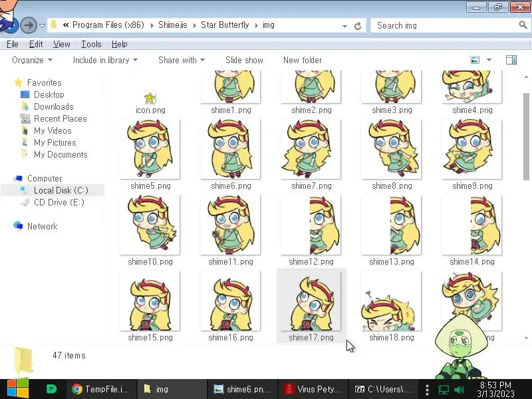Select the shime15.png thumbnail
532x399 pixels.
pyautogui.click(x=150, y=301)
